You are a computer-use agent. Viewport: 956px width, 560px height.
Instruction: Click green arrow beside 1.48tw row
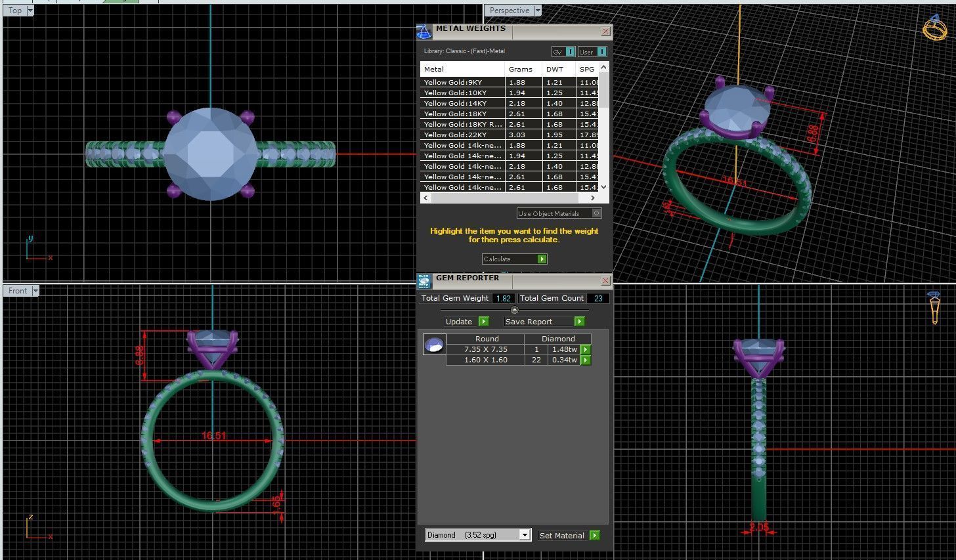pos(586,350)
